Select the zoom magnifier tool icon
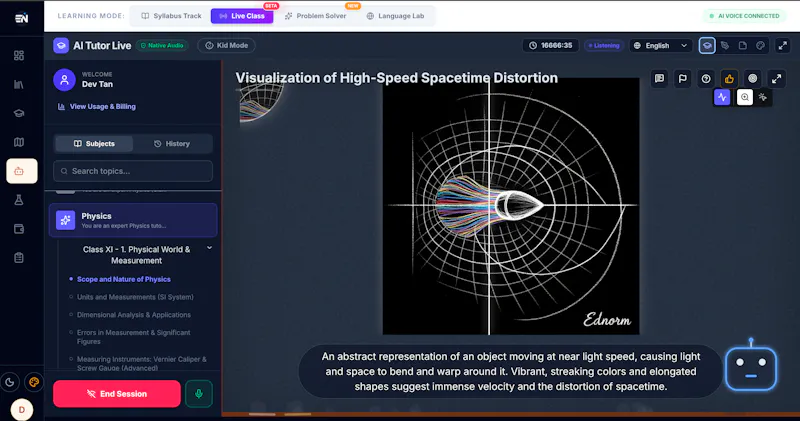The image size is (800, 421). coord(745,97)
